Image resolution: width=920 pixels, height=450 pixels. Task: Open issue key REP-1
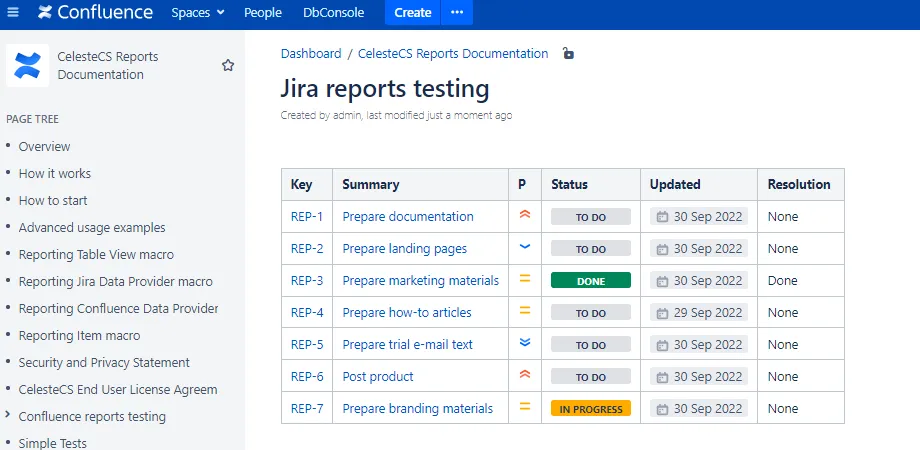coord(307,216)
